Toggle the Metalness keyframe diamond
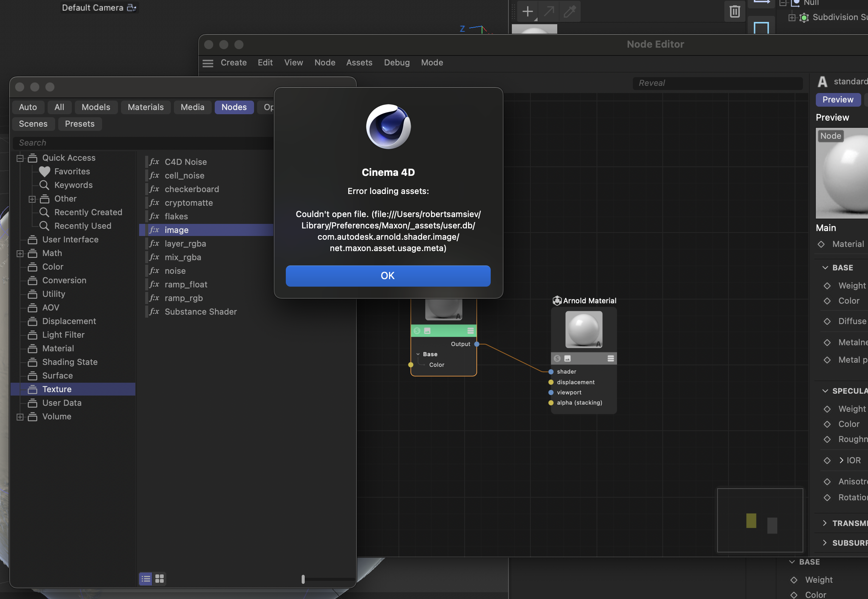The height and width of the screenshot is (599, 868). [827, 343]
